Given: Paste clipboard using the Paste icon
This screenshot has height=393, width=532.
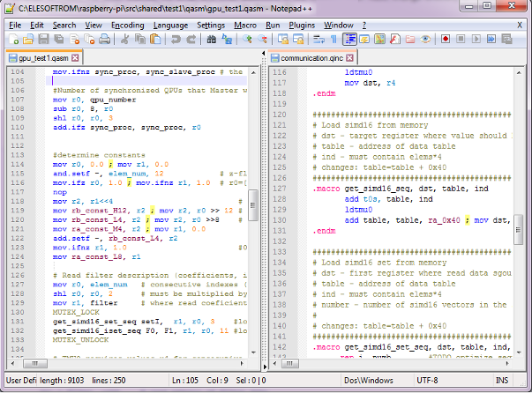Looking at the screenshot, I should (x=155, y=40).
